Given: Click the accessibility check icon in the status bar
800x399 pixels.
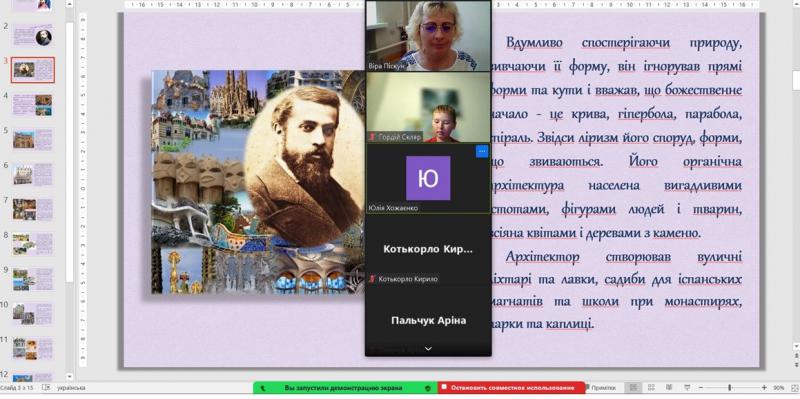Looking at the screenshot, I should pos(46,388).
